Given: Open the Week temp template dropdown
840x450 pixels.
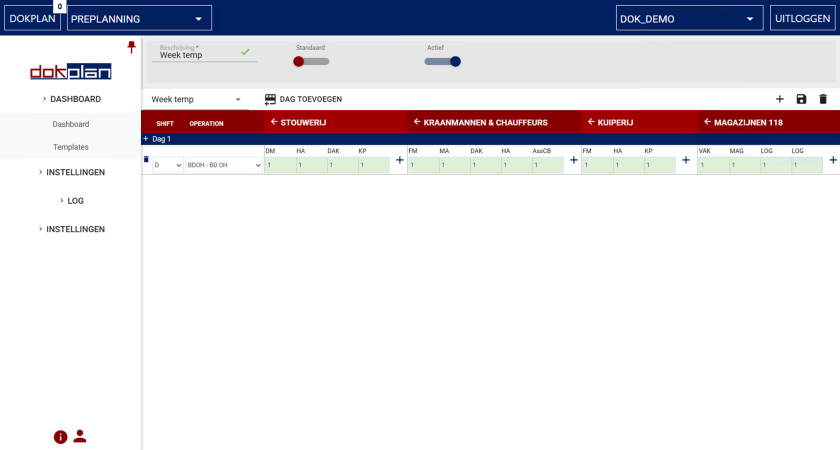Looking at the screenshot, I should pos(196,99).
